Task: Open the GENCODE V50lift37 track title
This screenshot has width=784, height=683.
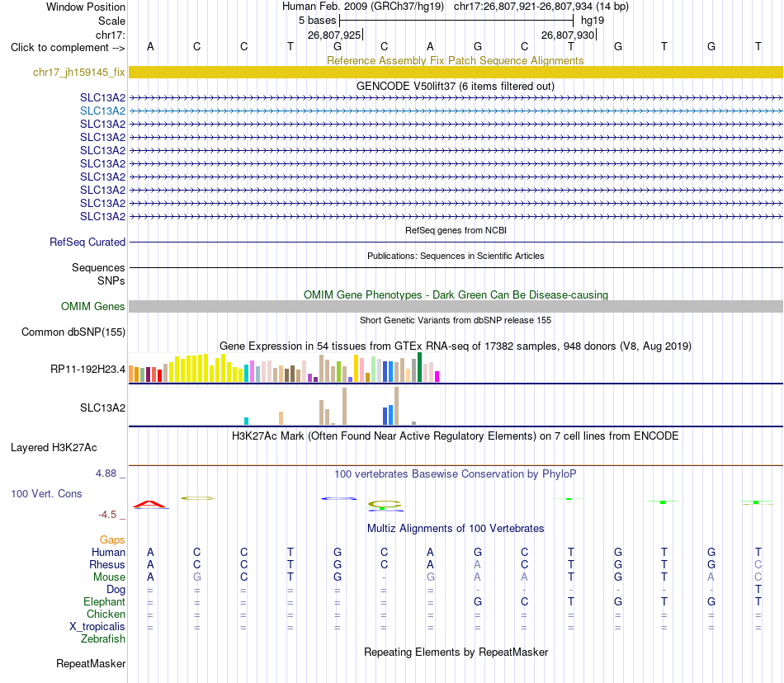Action: [455, 86]
